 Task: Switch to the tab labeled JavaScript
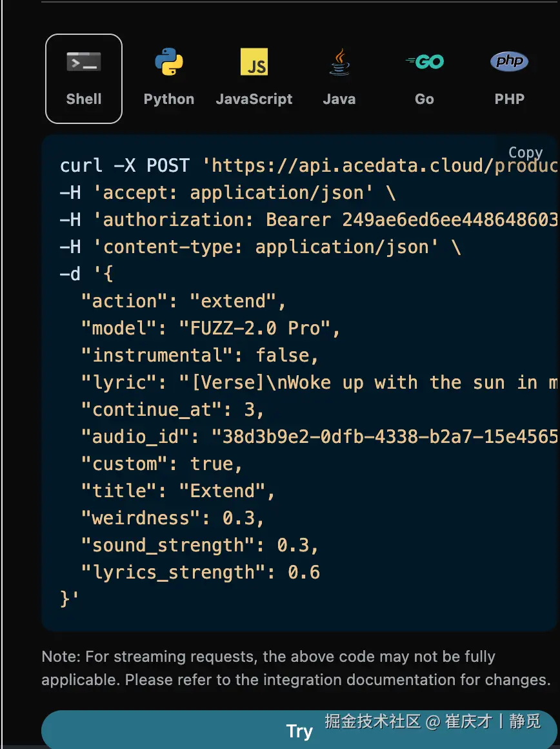coord(254,99)
